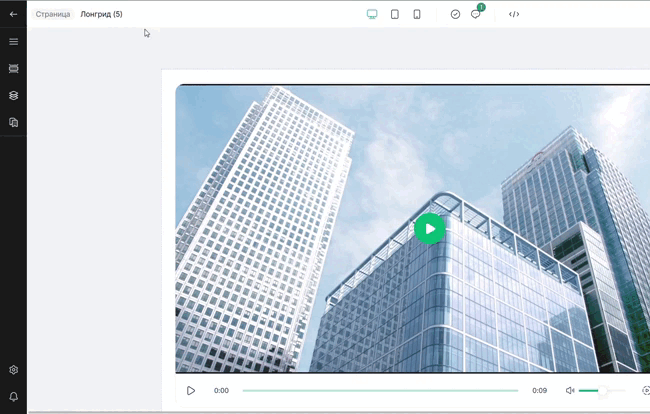The image size is (650, 414).
Task: Click the Страница breadcrumb label
Action: tap(53, 15)
